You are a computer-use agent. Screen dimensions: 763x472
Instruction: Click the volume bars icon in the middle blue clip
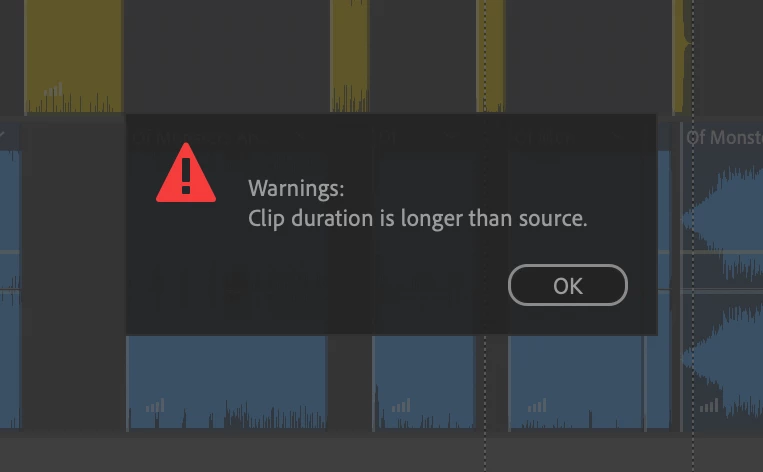click(401, 405)
